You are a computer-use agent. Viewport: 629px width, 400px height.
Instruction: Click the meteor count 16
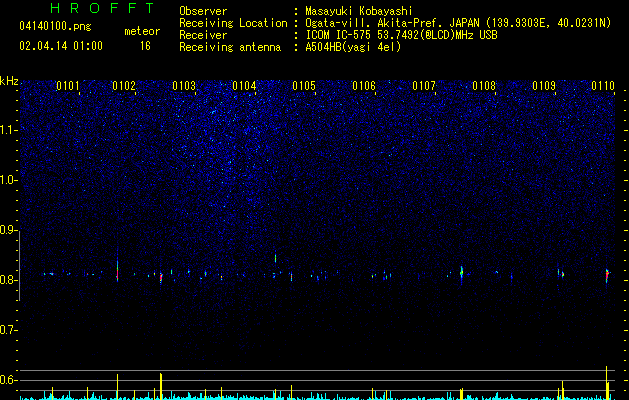pos(145,46)
